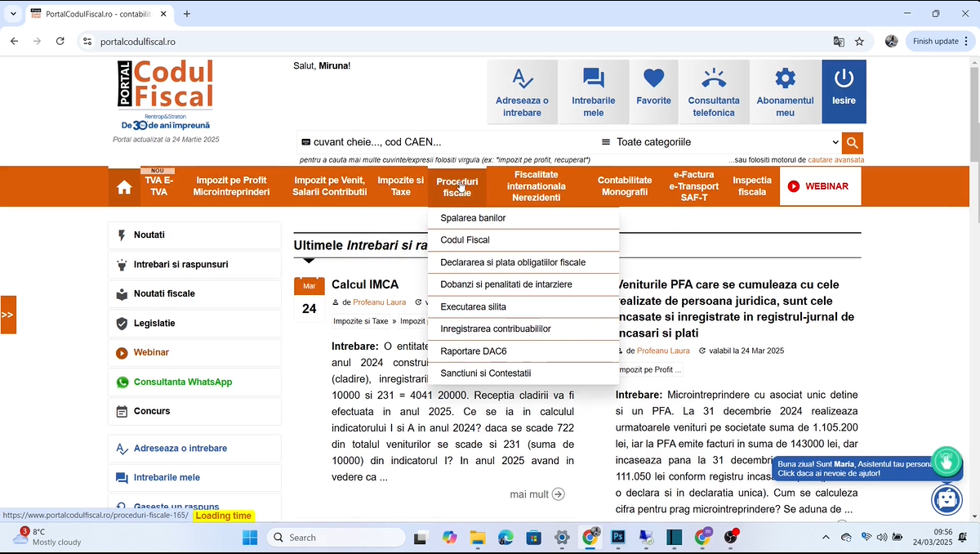This screenshot has height=554, width=980.
Task: Select Inregistrarea contribuabililor menu entry
Action: (x=523, y=328)
